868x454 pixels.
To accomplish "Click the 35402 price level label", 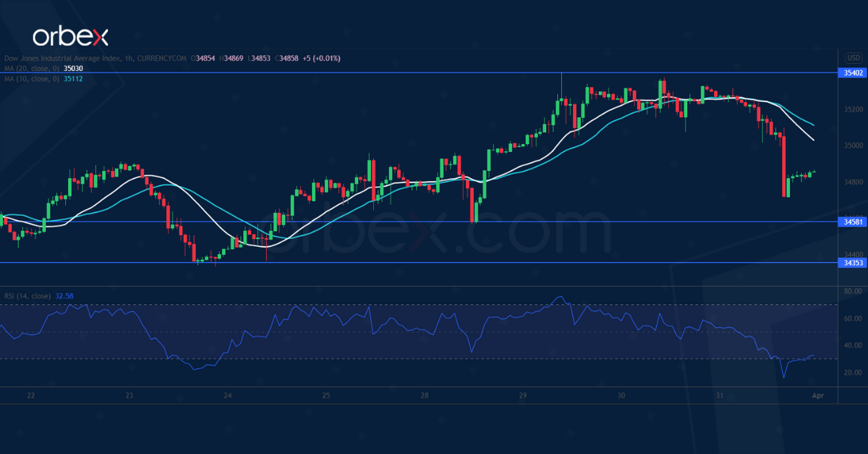I will [x=852, y=72].
